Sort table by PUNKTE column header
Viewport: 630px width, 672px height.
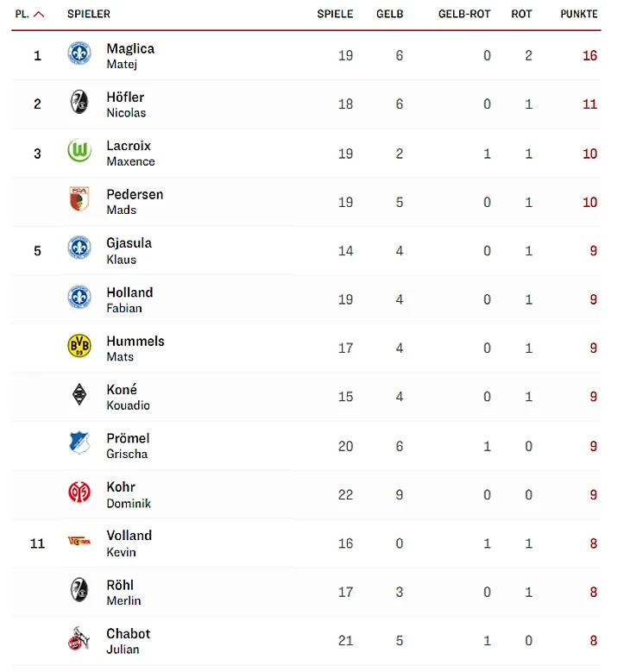(x=578, y=15)
